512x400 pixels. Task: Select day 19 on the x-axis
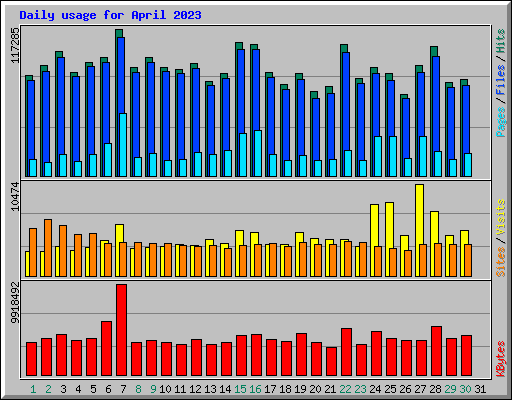tap(300, 389)
